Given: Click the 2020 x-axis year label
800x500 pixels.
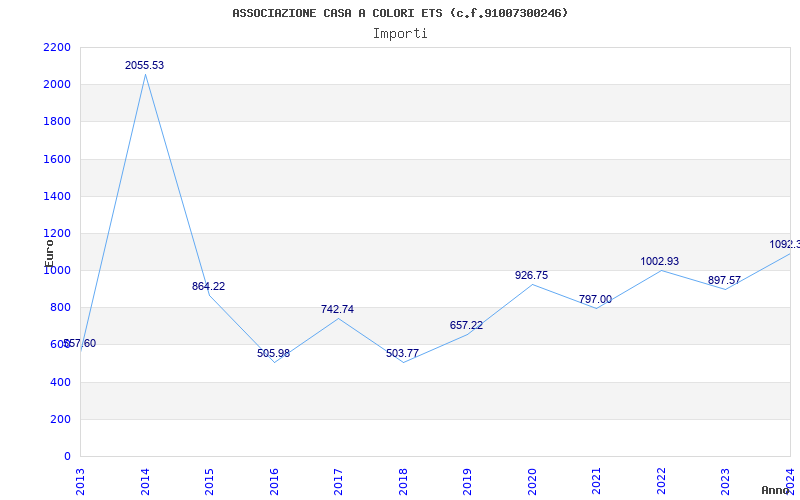Looking at the screenshot, I should (532, 481).
